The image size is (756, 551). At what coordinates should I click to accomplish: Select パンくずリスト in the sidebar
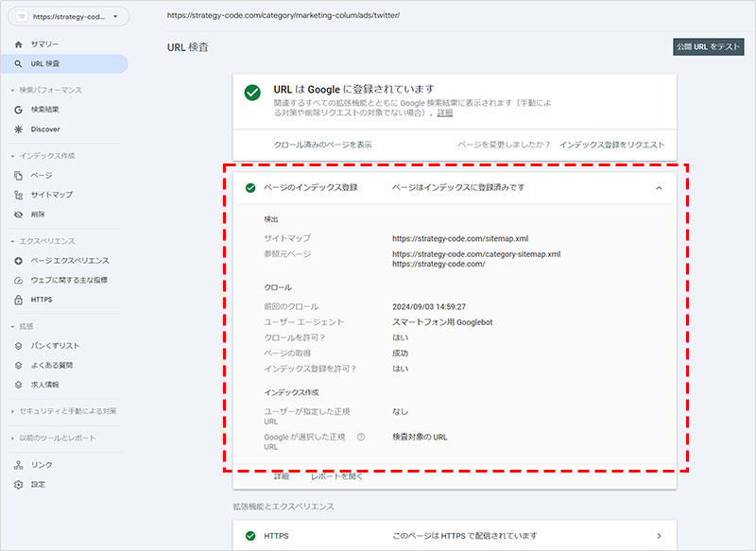[57, 346]
